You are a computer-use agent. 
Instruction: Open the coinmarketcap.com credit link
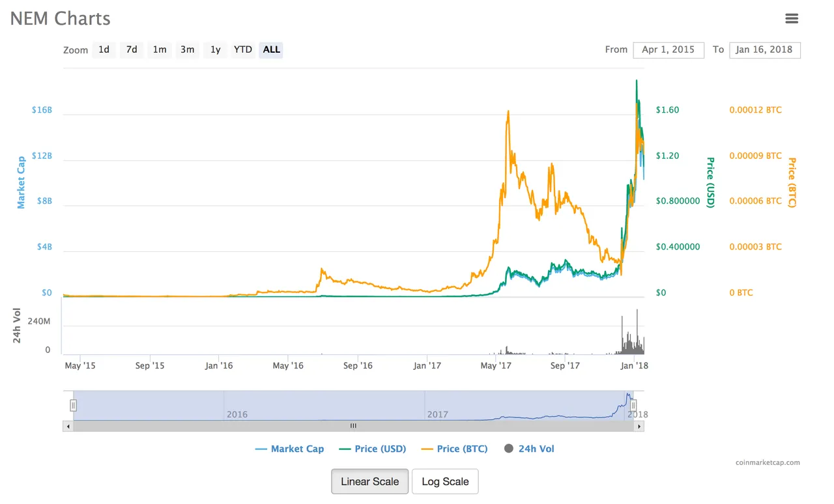[x=768, y=463]
